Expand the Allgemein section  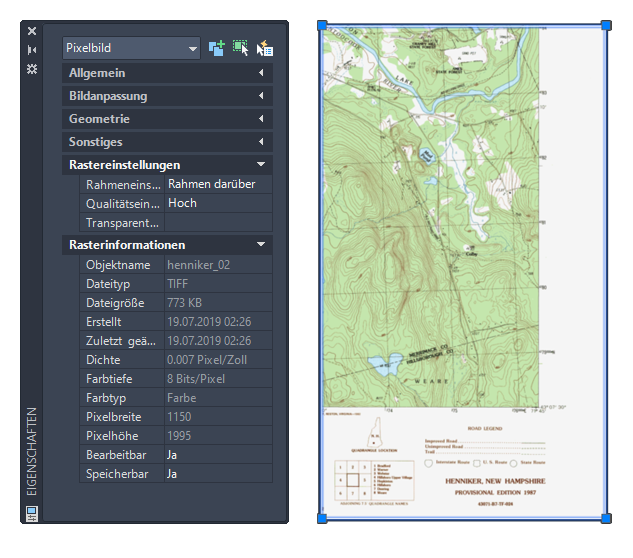[x=167, y=73]
